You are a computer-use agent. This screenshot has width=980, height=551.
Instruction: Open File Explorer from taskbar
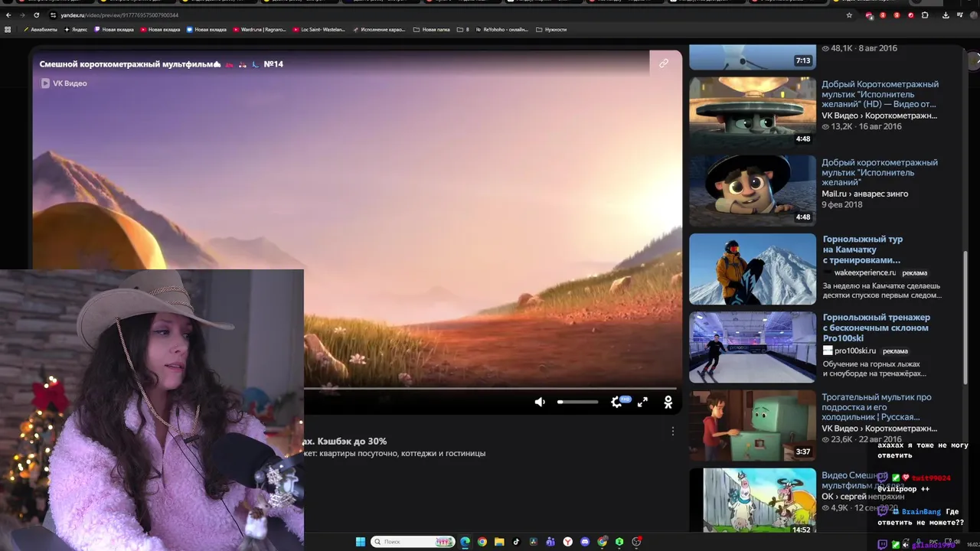pos(499,542)
